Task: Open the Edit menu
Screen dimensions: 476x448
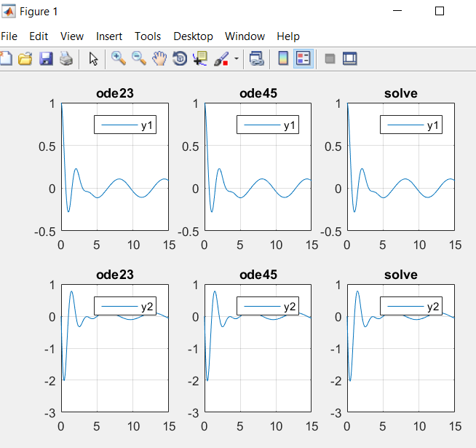Action: 39,36
